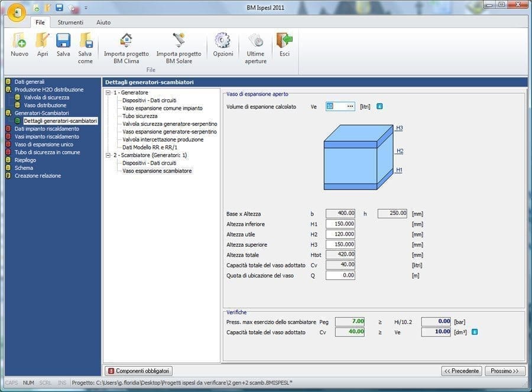The width and height of the screenshot is (532, 392).
Task: Select Tubo sicurezza in generator tree
Action: (140, 116)
